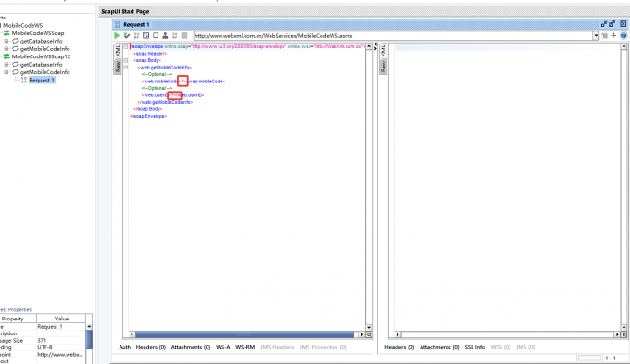
Task: Select MobileCodeWSSoap12 interface node
Action: click(x=41, y=56)
